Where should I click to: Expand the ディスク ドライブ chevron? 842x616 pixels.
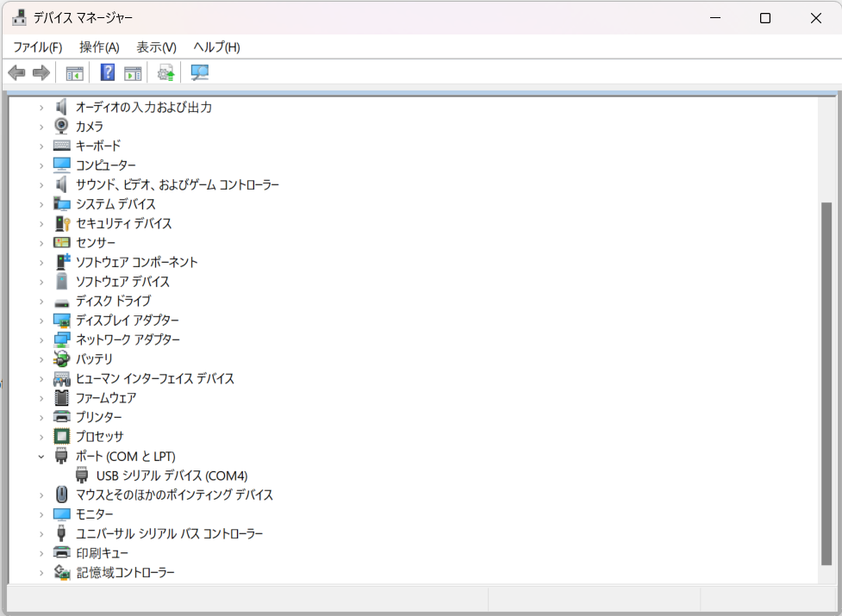click(41, 302)
